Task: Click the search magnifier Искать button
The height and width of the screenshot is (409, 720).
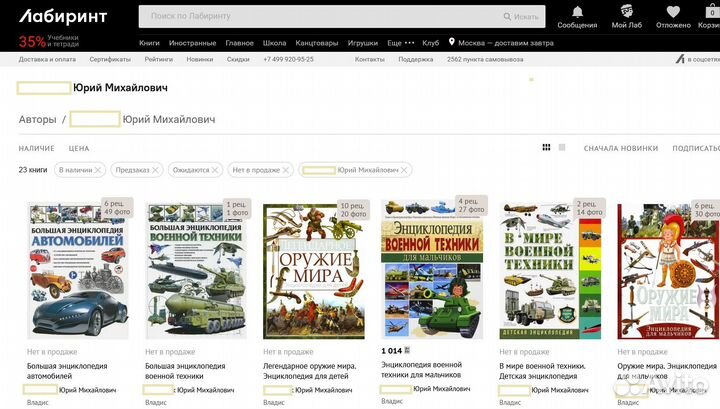Action: pos(521,17)
